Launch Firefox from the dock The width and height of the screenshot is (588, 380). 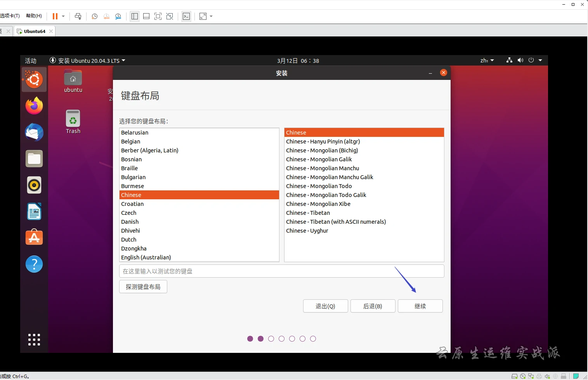coord(34,106)
